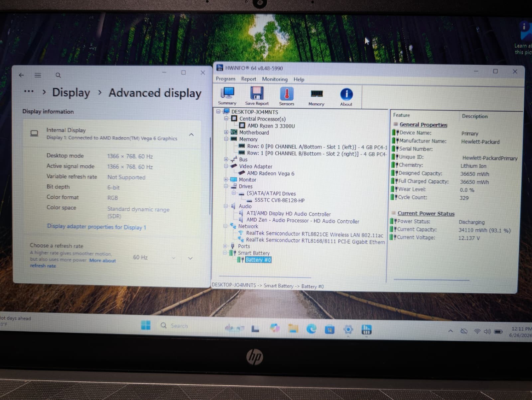Click the Settings search magnifier icon
The image size is (532, 400).
click(x=58, y=75)
